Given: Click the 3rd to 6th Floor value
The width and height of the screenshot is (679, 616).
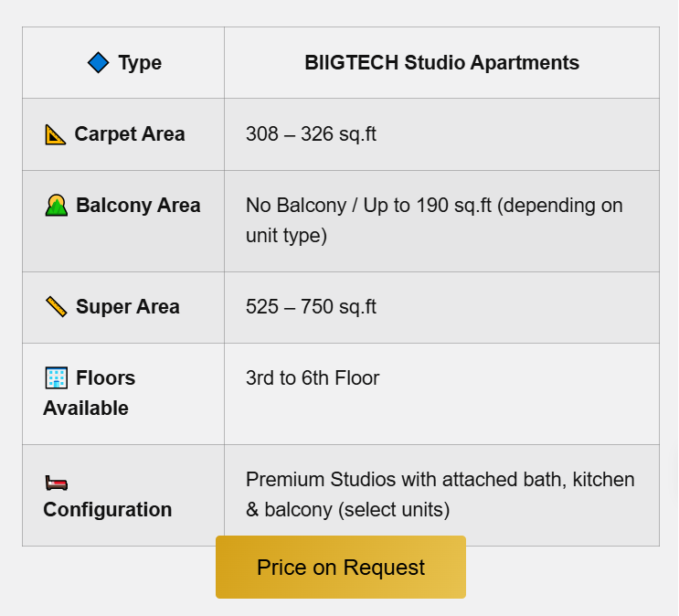Looking at the screenshot, I should click(x=313, y=378).
